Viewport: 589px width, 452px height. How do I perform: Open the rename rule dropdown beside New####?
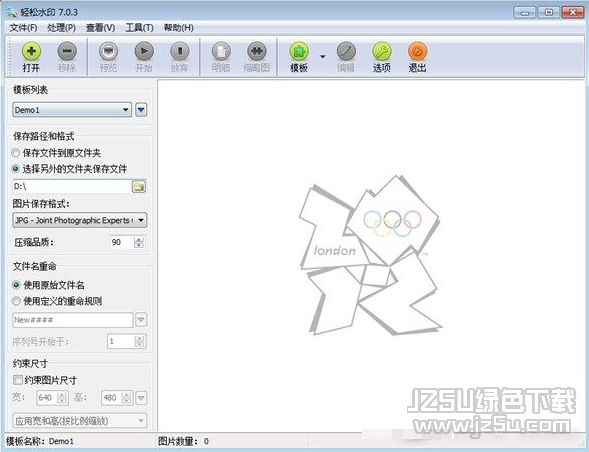point(141,320)
